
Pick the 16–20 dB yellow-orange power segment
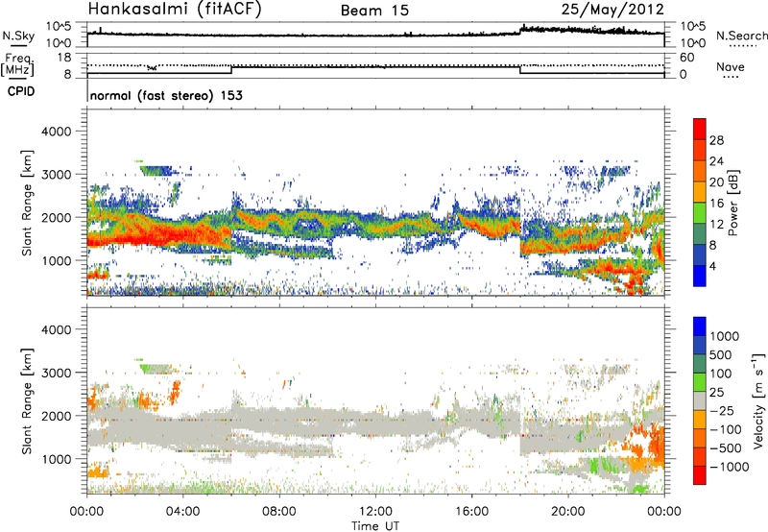pos(700,192)
